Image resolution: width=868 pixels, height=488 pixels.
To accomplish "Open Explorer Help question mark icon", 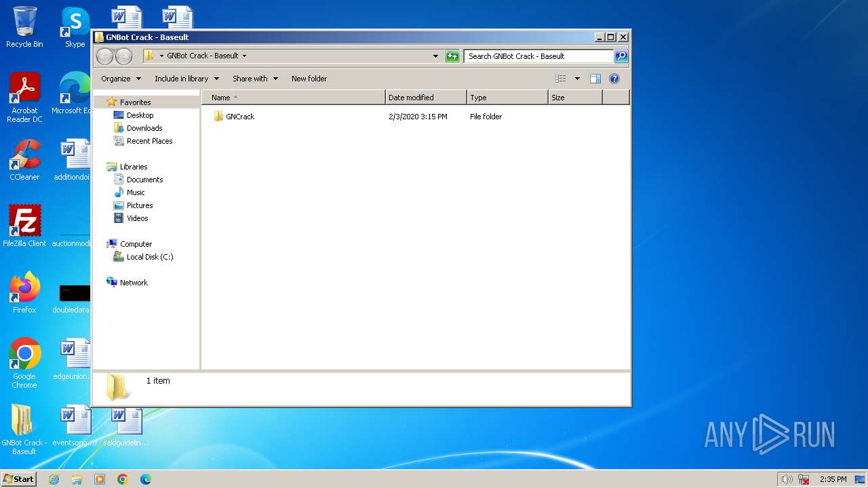I will [x=614, y=79].
